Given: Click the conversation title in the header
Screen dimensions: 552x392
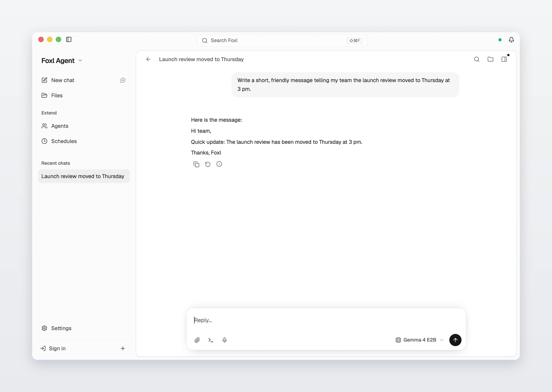Looking at the screenshot, I should (x=201, y=59).
